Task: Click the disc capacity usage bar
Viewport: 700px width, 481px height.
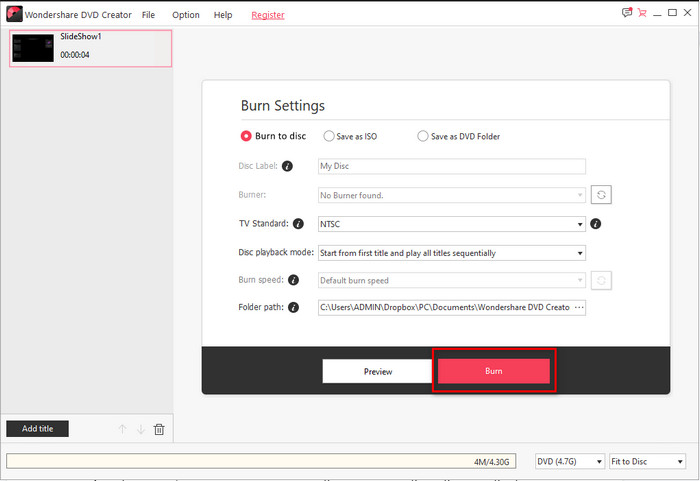Action: point(261,461)
